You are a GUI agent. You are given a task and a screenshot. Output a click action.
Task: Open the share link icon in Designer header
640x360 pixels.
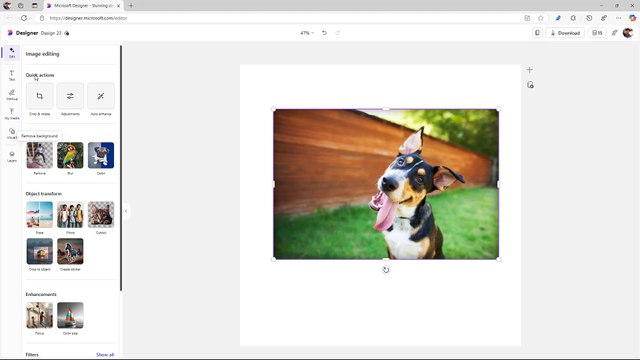point(614,33)
